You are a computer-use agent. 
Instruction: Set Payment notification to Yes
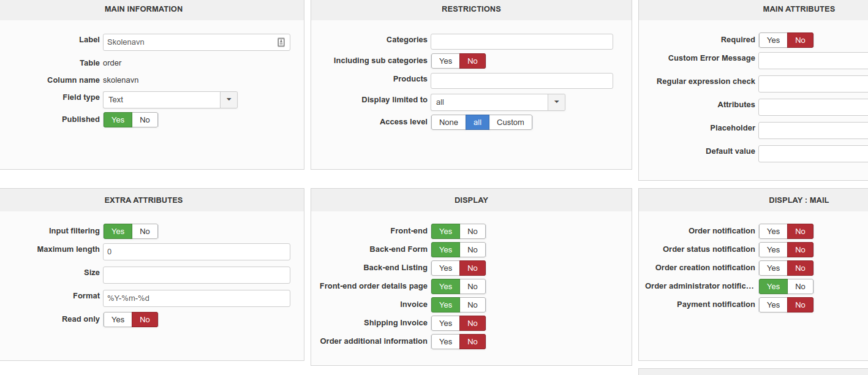[773, 305]
